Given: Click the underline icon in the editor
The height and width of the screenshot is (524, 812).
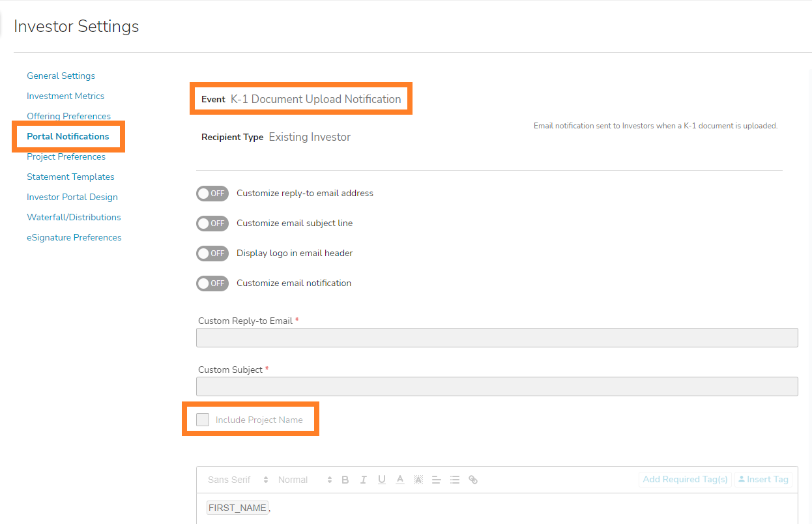Looking at the screenshot, I should 382,480.
